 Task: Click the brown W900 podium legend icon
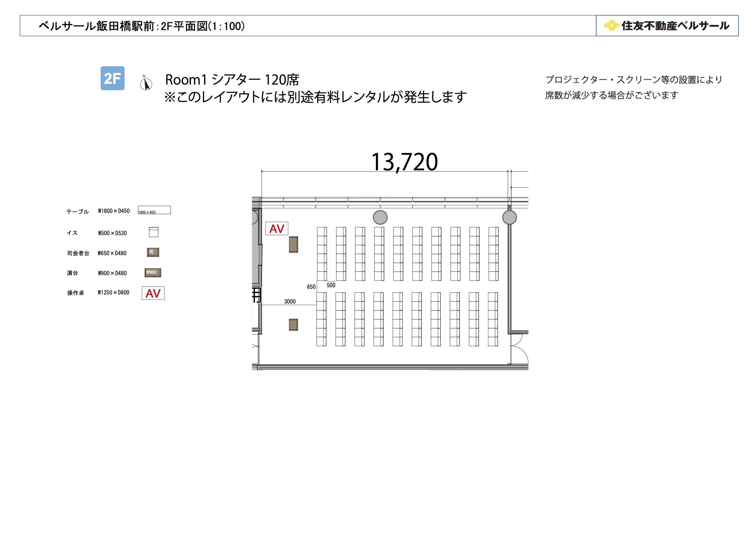[x=153, y=272]
